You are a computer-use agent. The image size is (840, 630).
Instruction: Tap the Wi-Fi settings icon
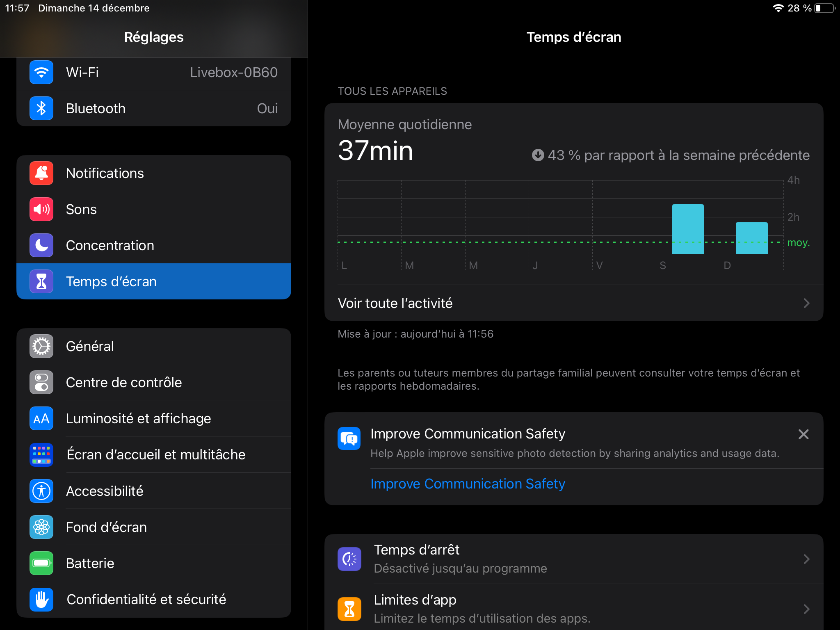pyautogui.click(x=41, y=73)
